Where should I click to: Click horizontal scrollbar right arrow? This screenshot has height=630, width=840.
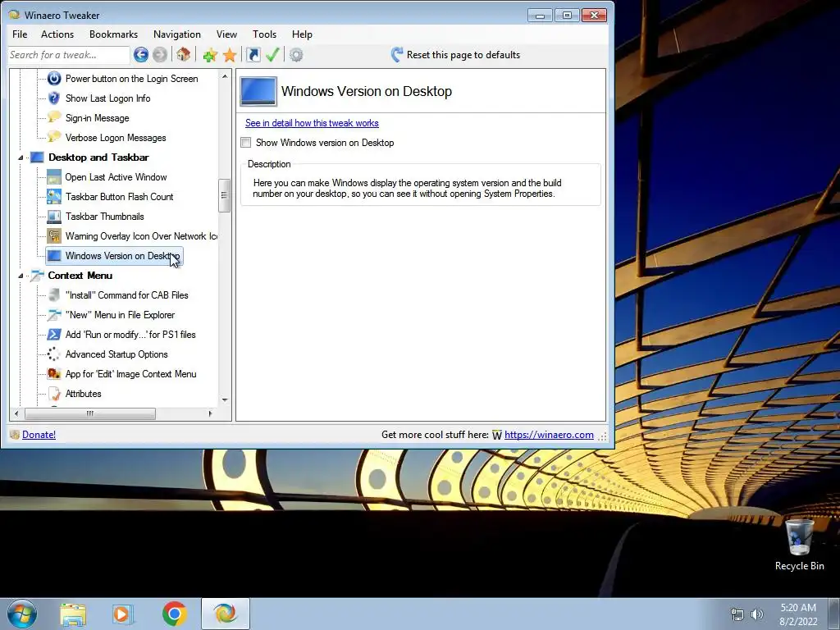[x=211, y=413]
